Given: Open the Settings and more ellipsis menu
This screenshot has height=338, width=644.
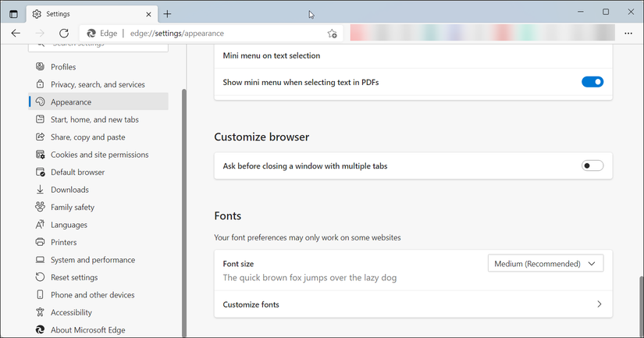Looking at the screenshot, I should pos(628,34).
